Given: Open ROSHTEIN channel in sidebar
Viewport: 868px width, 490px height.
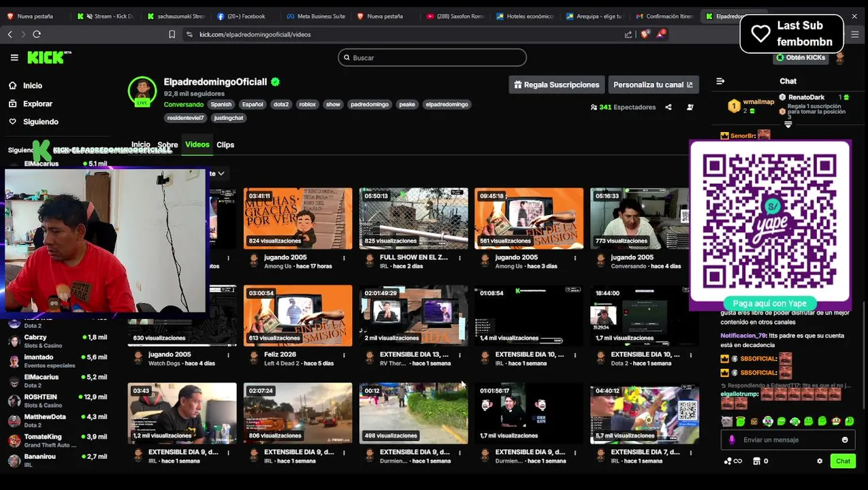Looking at the screenshot, I should pyautogui.click(x=58, y=400).
